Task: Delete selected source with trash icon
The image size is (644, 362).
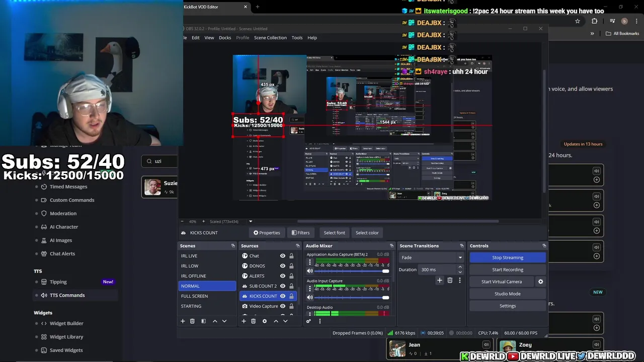Action: point(253,321)
